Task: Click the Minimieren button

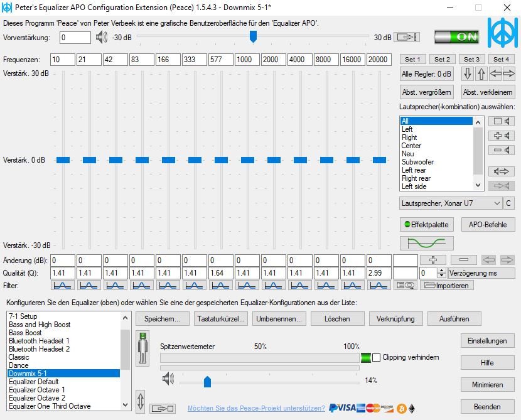Action: [488, 385]
